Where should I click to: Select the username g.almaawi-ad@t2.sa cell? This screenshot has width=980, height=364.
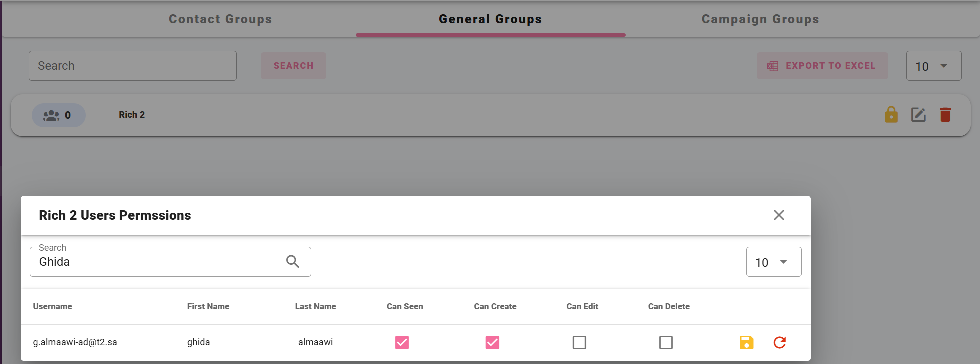[x=75, y=342]
